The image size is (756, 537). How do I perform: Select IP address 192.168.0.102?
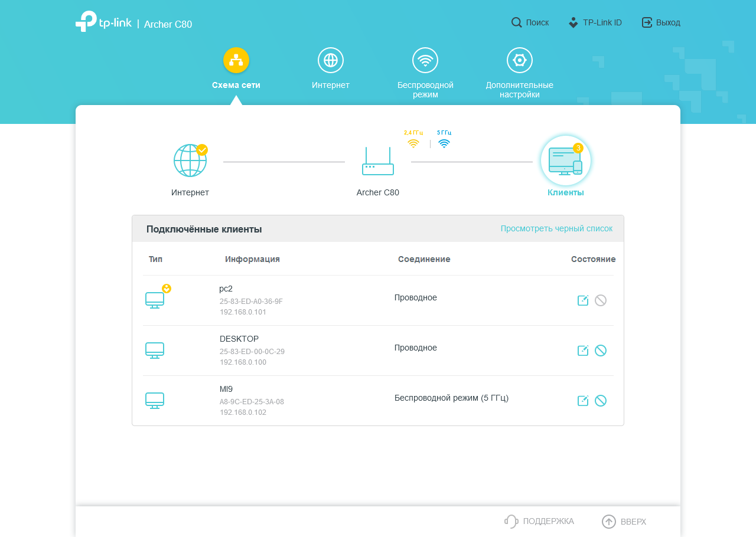pyautogui.click(x=243, y=412)
